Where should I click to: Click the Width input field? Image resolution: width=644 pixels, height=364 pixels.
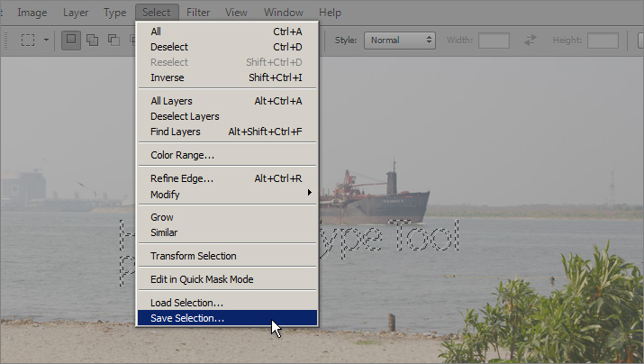point(494,41)
